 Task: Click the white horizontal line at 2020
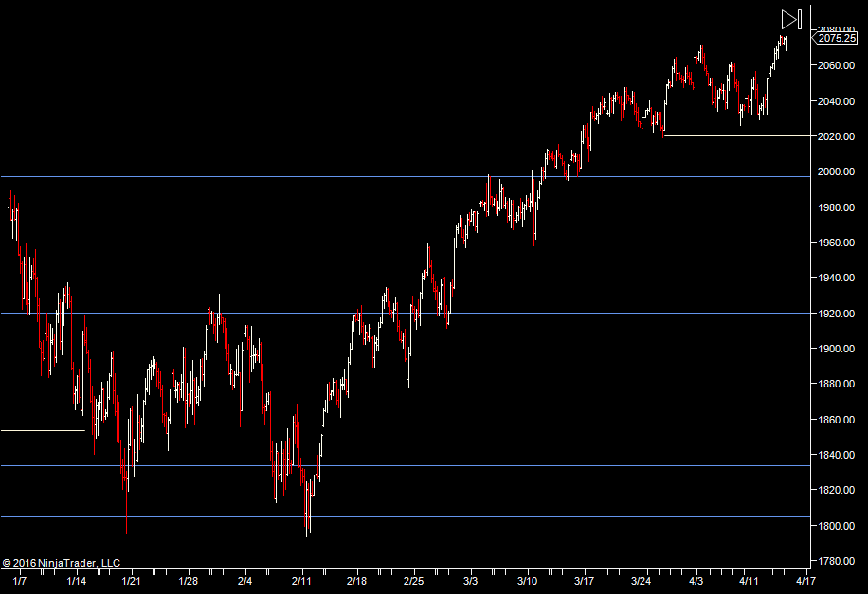tap(739, 135)
